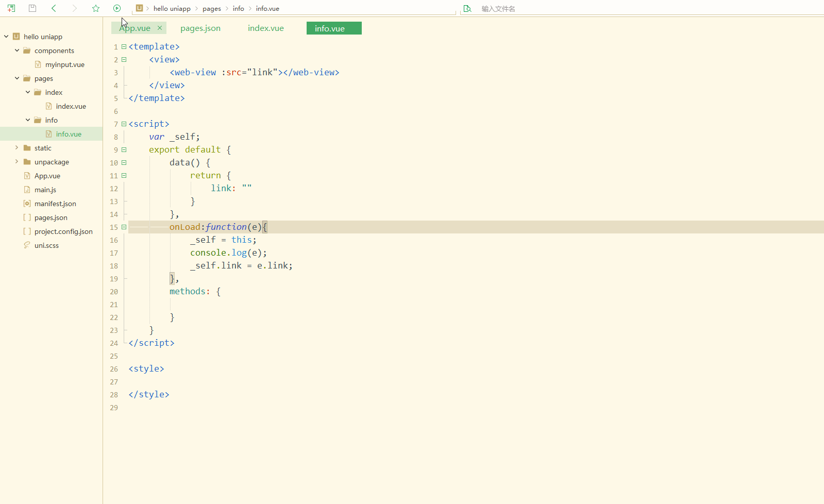The height and width of the screenshot is (504, 824).
Task: Click the manifest.json file icon in the tree
Action: pos(27,204)
